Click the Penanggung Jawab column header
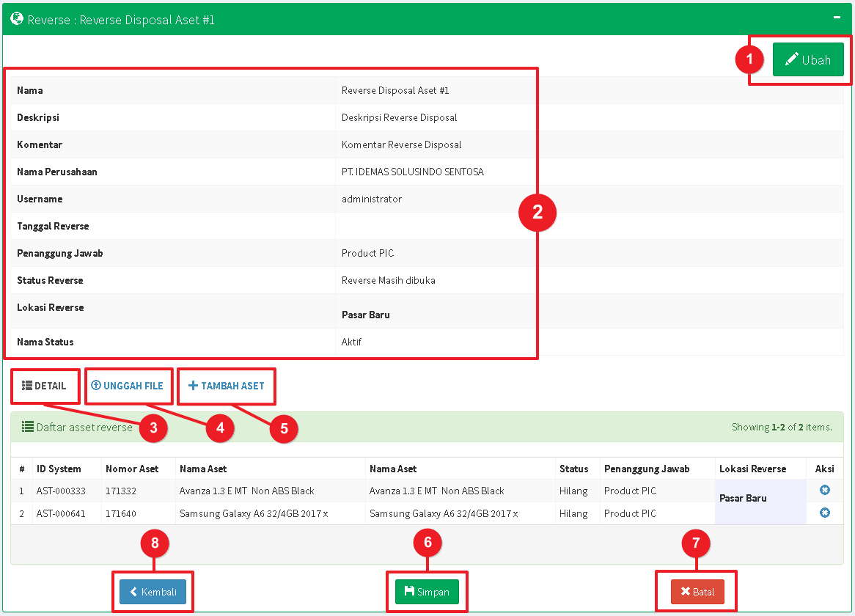Screen dimensions: 855x616 tap(647, 469)
